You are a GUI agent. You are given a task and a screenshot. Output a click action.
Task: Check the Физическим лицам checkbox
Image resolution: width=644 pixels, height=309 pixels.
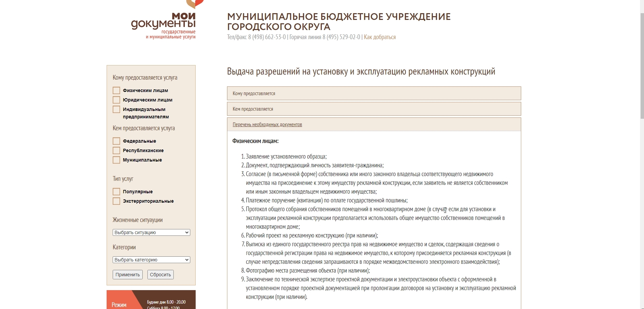[116, 90]
